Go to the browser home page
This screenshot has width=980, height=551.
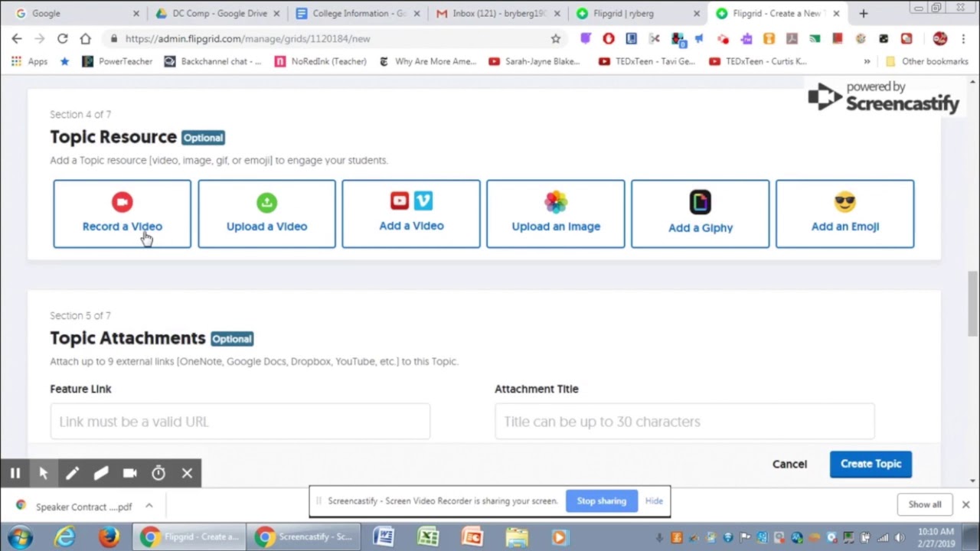tap(85, 38)
